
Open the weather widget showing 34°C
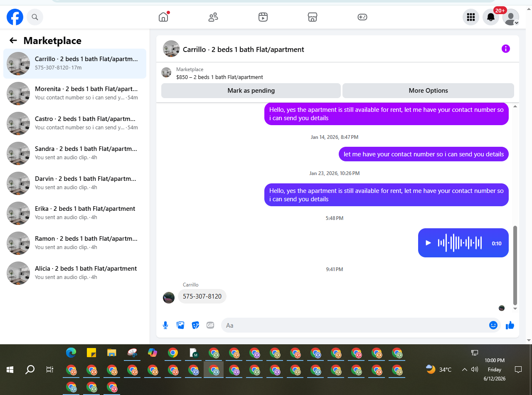[438, 369]
